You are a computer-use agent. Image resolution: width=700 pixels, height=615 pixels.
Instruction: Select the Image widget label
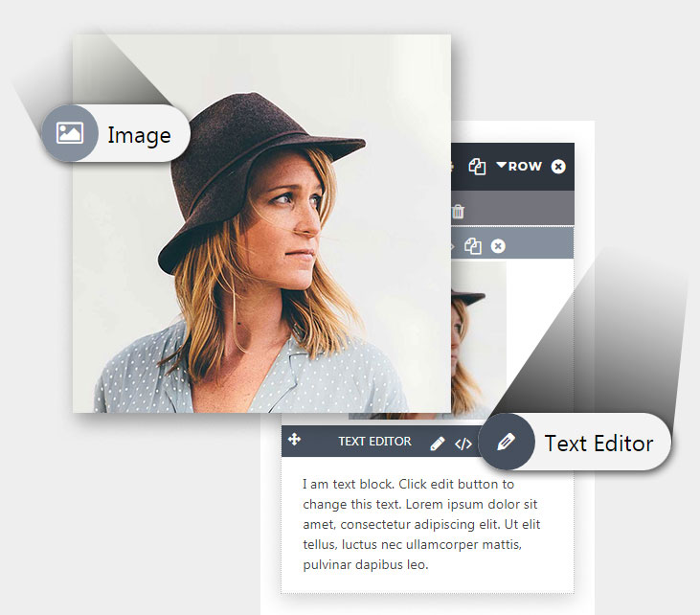139,135
